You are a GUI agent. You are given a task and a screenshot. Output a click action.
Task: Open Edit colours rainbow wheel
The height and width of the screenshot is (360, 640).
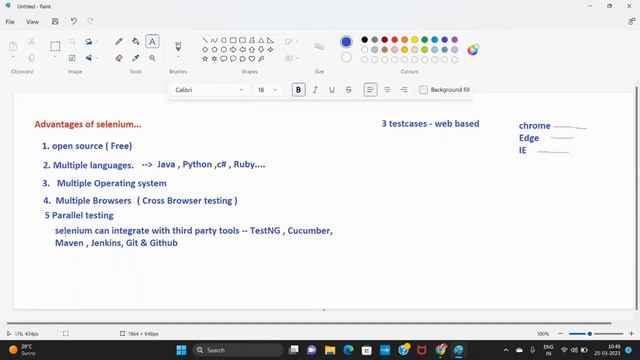coord(473,50)
